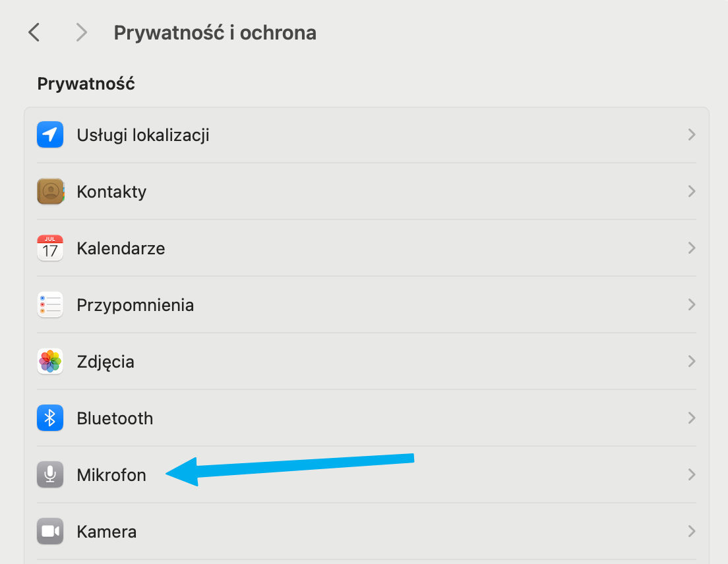Select the Bluetooth label
728x564 pixels.
[115, 418]
